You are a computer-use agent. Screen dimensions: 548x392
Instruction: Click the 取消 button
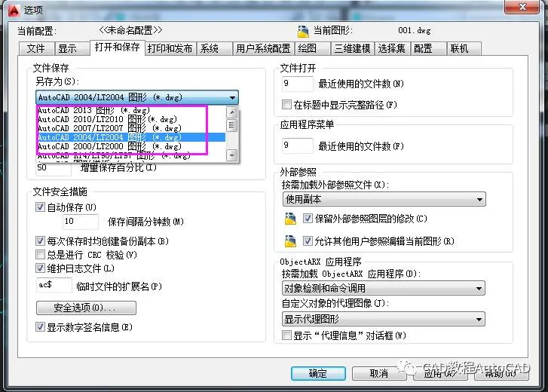[x=379, y=373]
